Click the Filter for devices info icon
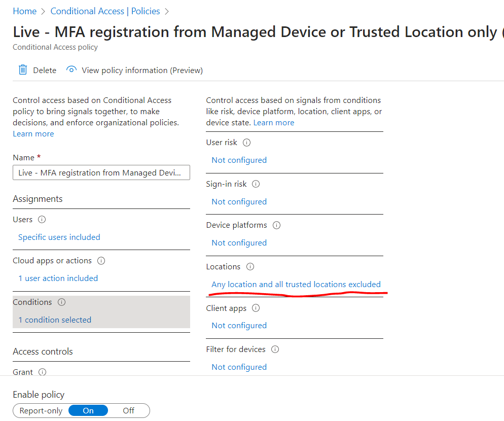The width and height of the screenshot is (504, 421). (x=274, y=349)
